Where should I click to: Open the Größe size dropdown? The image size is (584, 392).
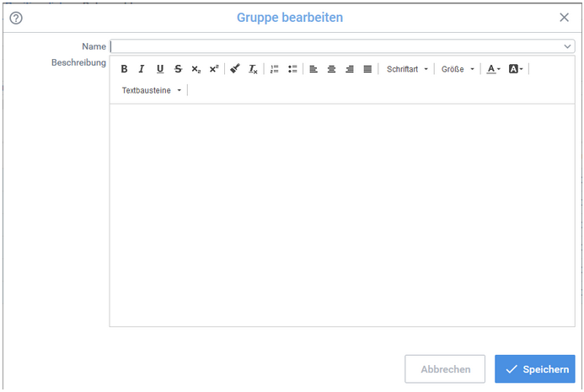point(458,69)
